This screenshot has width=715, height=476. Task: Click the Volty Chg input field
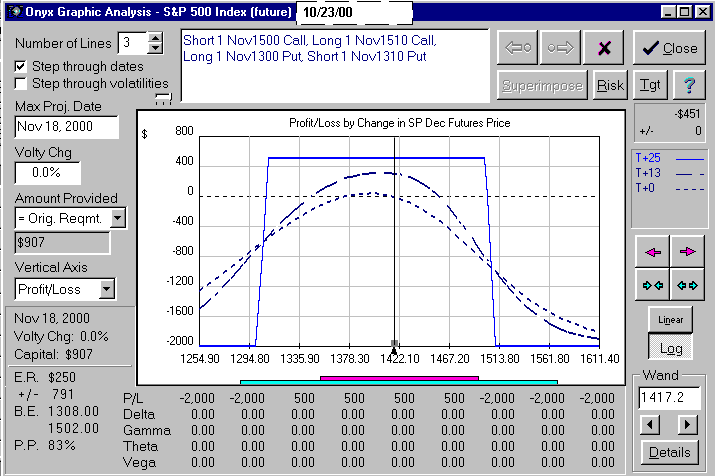coord(47,173)
